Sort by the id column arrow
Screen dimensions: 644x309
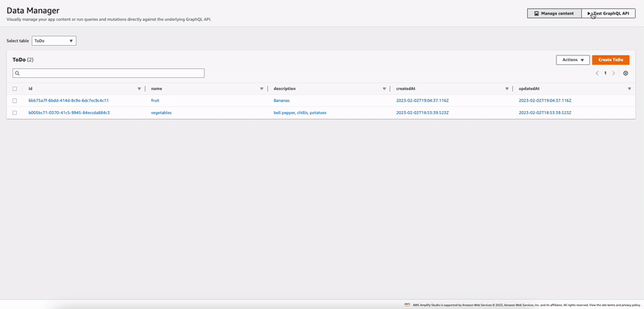[139, 89]
